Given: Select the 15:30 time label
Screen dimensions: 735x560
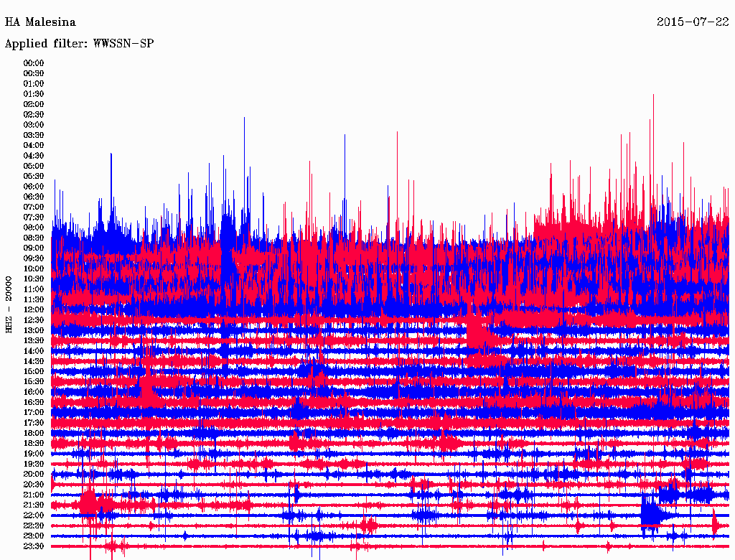Looking at the screenshot, I should coord(34,382).
